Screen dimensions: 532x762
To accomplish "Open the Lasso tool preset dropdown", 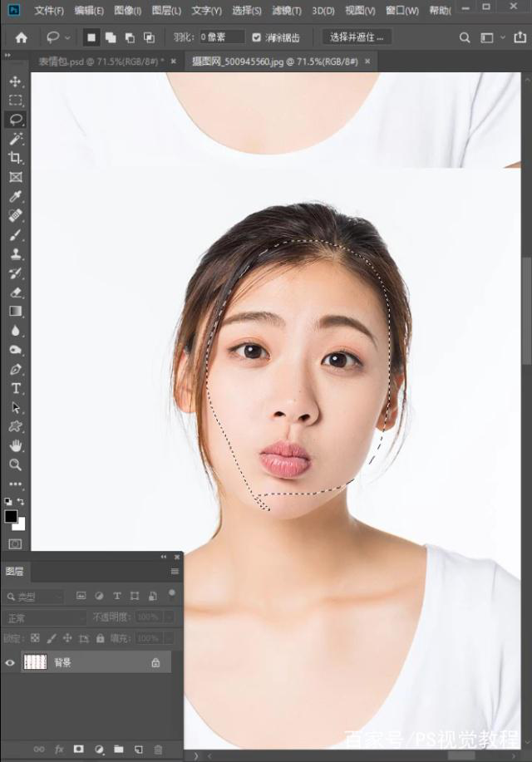I will pos(67,37).
